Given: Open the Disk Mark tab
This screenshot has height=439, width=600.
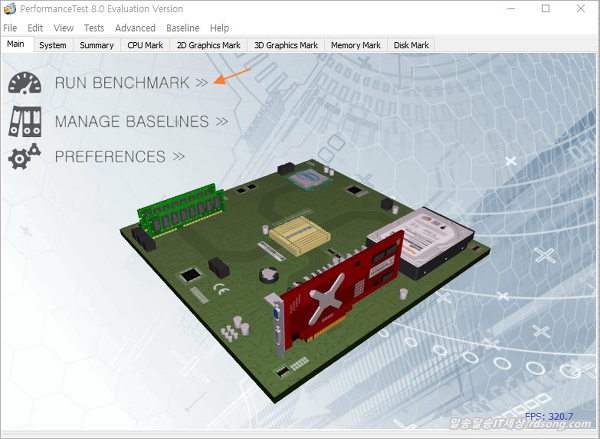Looking at the screenshot, I should coord(411,45).
